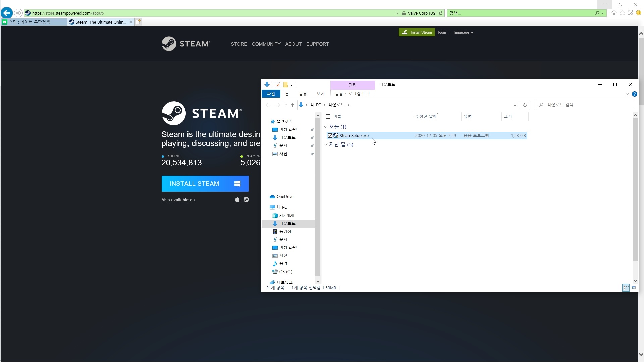Refresh the page from the address bar
Viewport: 644px width, 362px height.
point(441,13)
